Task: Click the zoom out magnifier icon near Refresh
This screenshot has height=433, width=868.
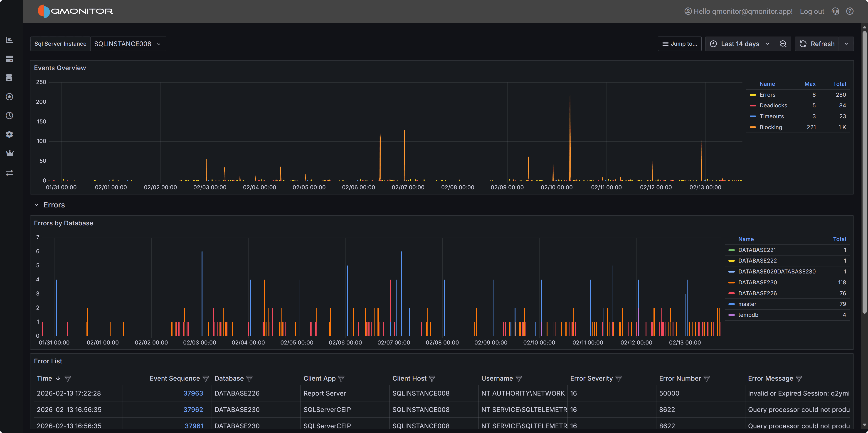Action: (x=783, y=44)
